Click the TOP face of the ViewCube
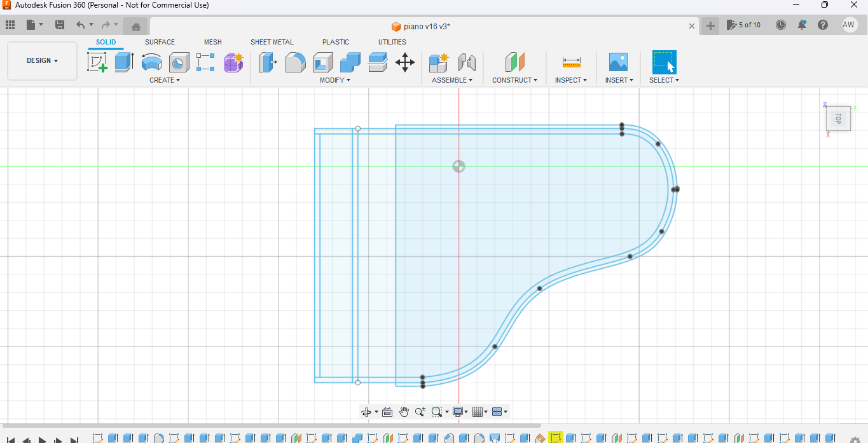 [838, 118]
